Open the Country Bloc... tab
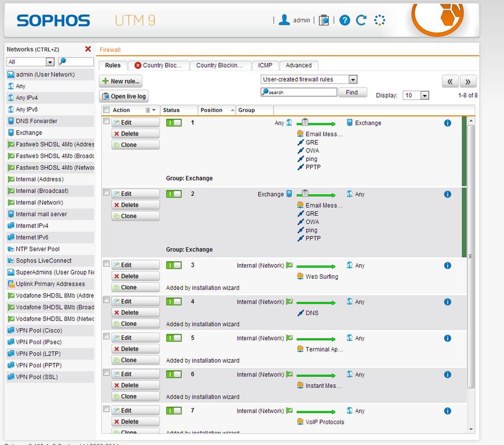The image size is (504, 445). tap(159, 65)
